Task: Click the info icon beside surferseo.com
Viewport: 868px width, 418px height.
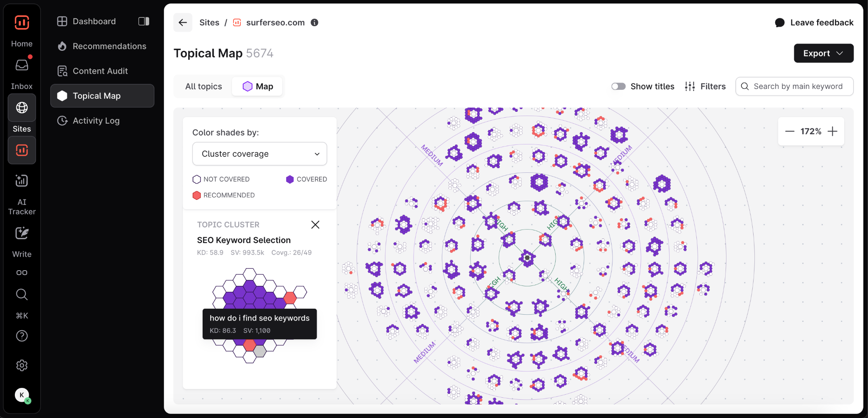Action: [314, 22]
